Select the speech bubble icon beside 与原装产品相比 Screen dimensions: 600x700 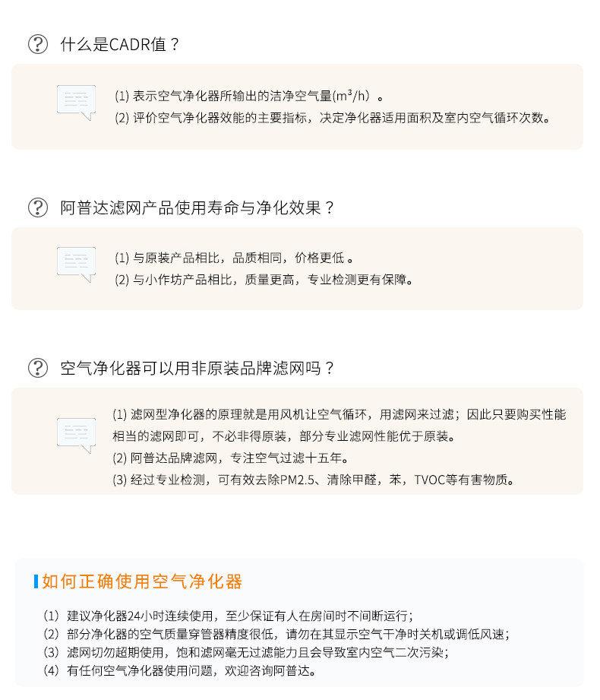pos(76,264)
